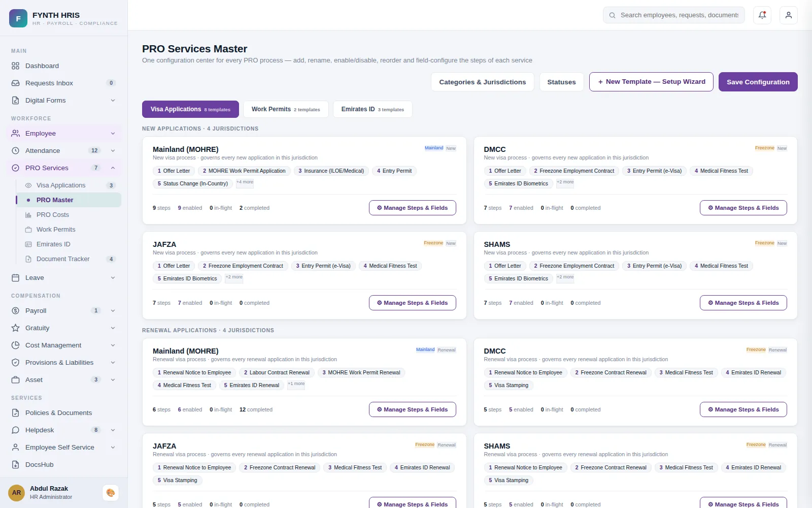Click the Cost Management pie chart icon

click(16, 345)
